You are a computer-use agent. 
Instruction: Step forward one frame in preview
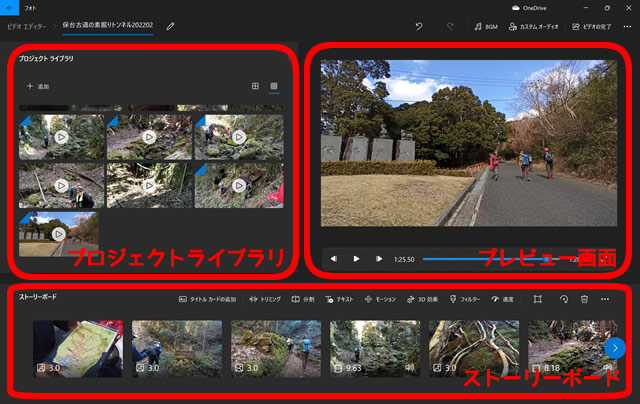pyautogui.click(x=379, y=259)
